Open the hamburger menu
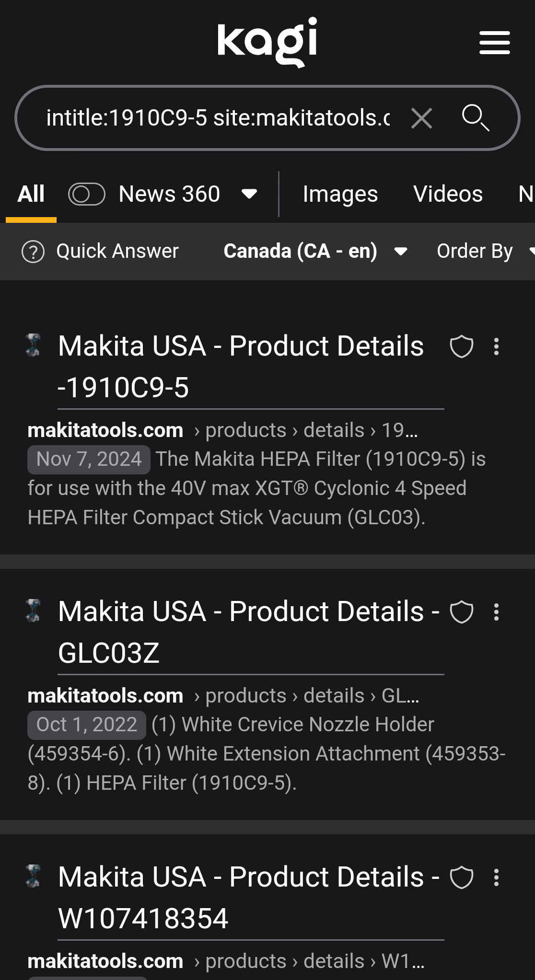Viewport: 535px width, 980px height. click(494, 43)
